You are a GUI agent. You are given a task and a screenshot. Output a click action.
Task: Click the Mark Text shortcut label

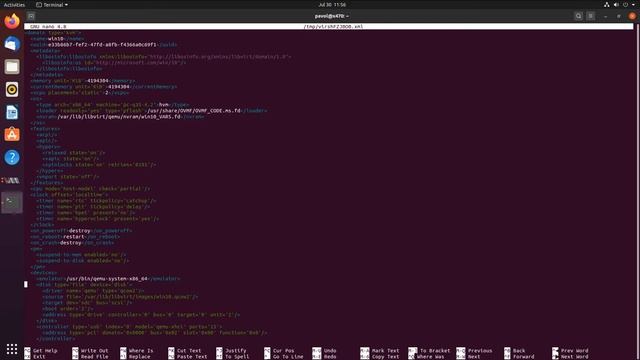coord(385,351)
